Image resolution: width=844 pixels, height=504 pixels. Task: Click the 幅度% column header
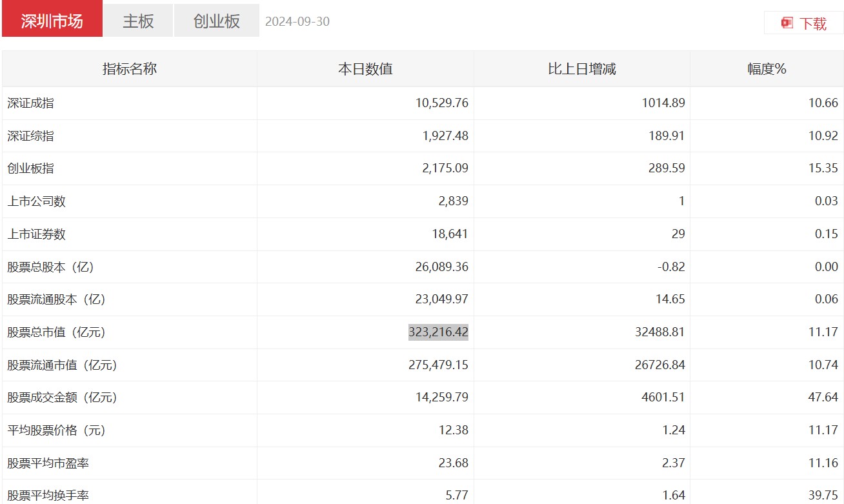point(767,69)
